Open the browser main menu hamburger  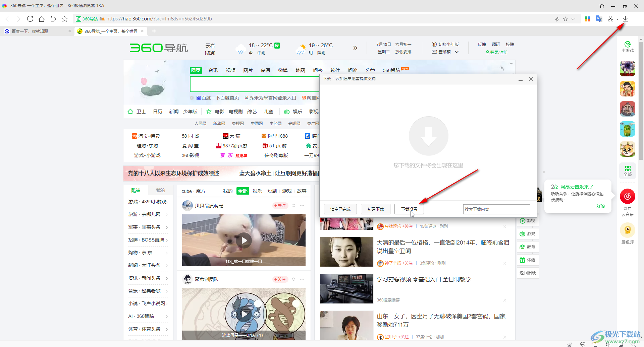point(636,19)
